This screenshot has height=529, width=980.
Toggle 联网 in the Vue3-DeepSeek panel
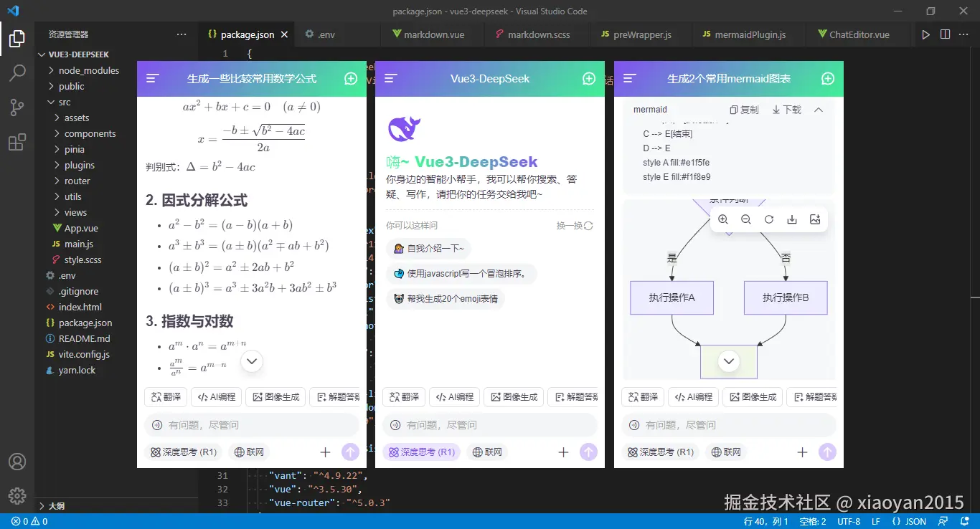click(487, 452)
